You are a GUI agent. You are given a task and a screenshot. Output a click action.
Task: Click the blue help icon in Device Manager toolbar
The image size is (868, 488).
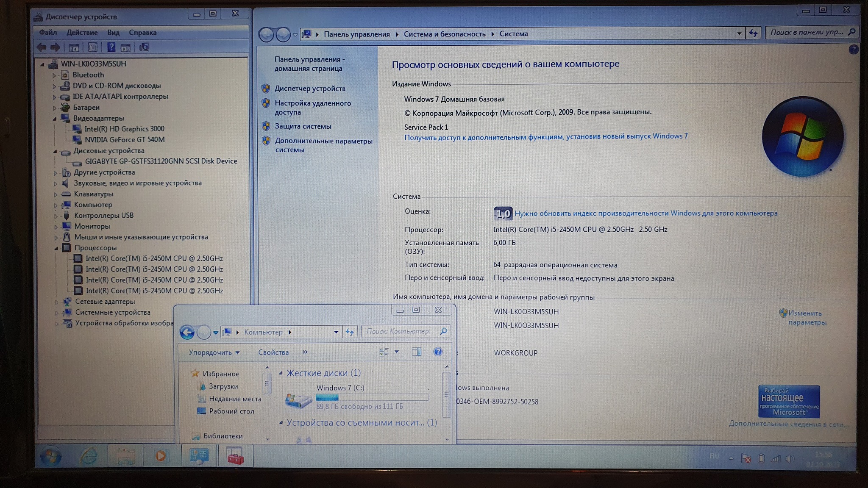pos(111,47)
